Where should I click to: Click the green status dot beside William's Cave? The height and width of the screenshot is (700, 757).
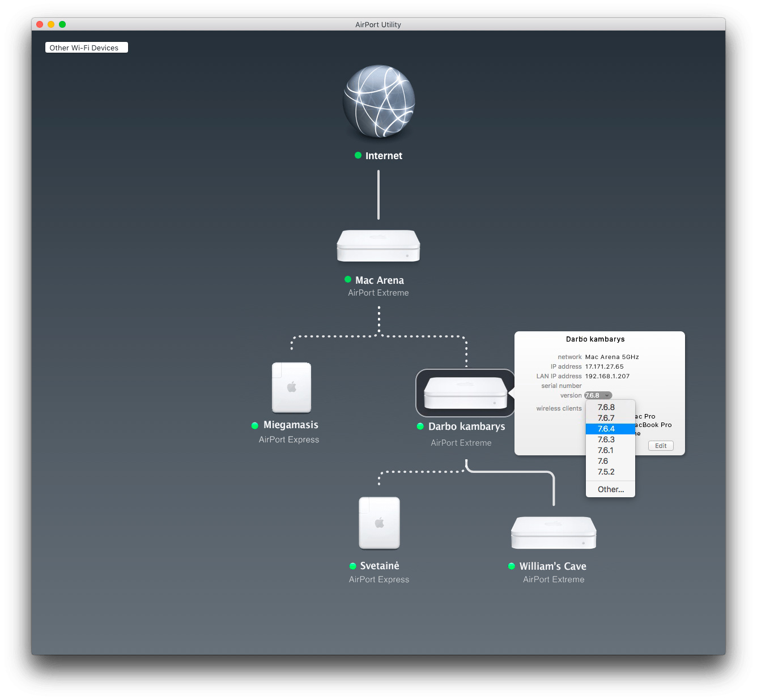512,566
